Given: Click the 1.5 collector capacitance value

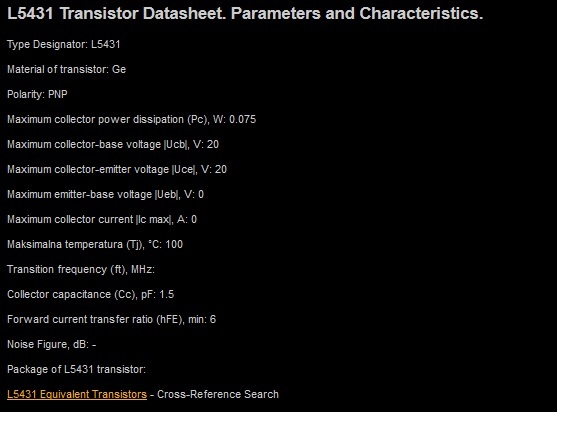Looking at the screenshot, I should 167,294.
